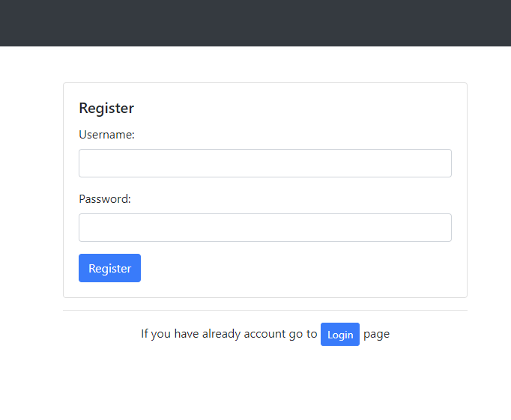This screenshot has height=420, width=511.
Task: Click the dark top navigation bar
Action: 255,22
